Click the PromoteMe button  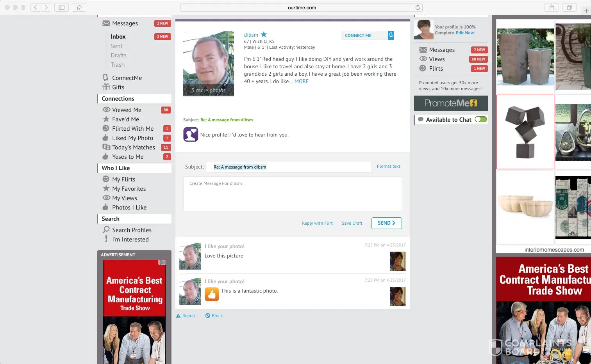[451, 103]
